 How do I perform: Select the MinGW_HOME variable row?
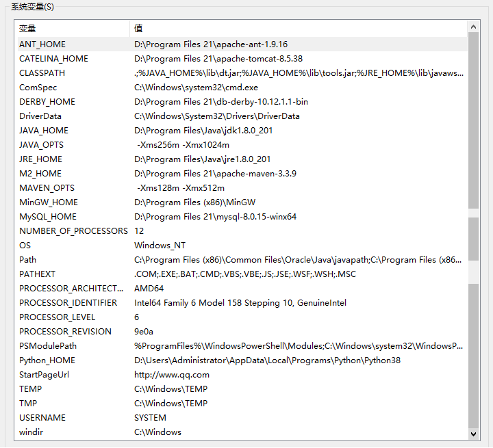pos(242,202)
